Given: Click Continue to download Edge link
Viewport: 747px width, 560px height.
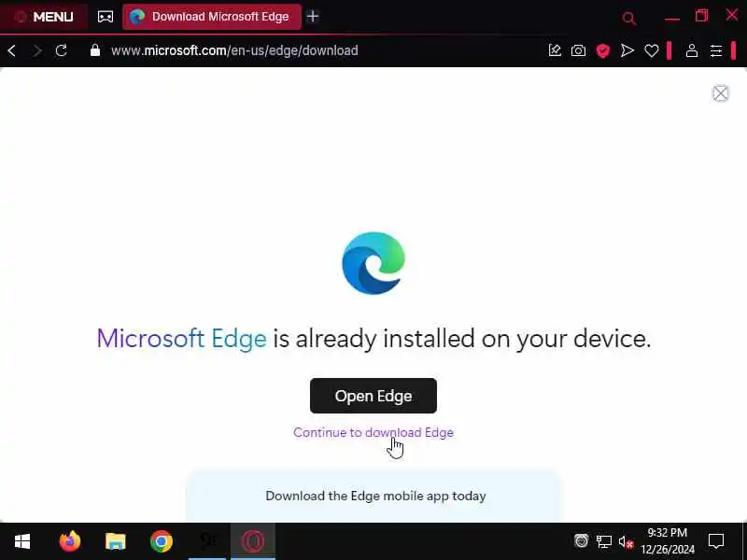Looking at the screenshot, I should (x=373, y=432).
